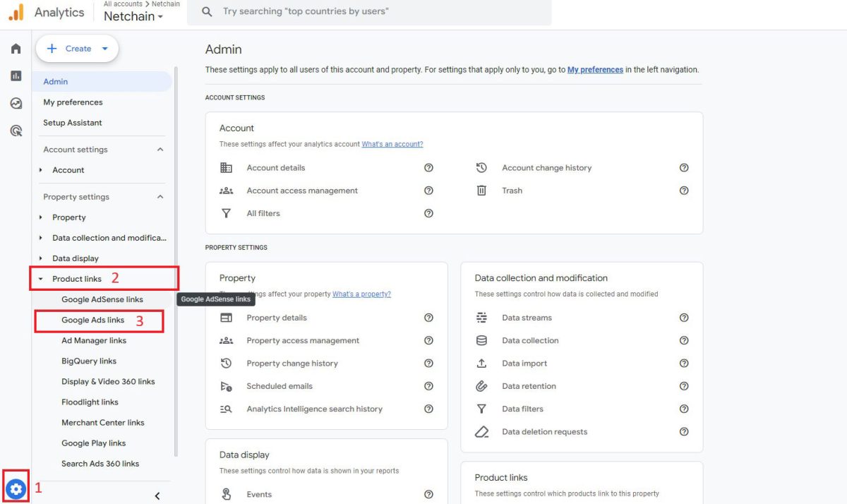Click the Data deletion requests eraser icon
The height and width of the screenshot is (504, 847).
[x=481, y=432]
